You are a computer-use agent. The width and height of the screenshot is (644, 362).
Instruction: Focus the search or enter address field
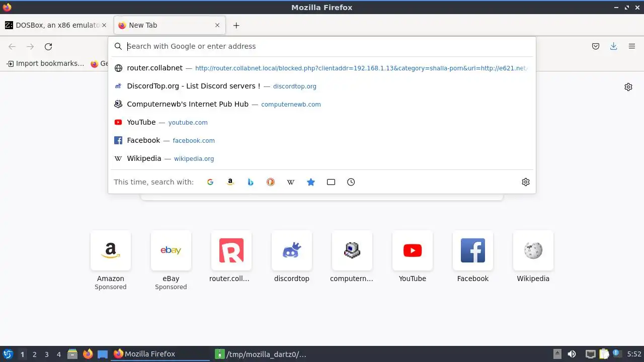(322, 46)
